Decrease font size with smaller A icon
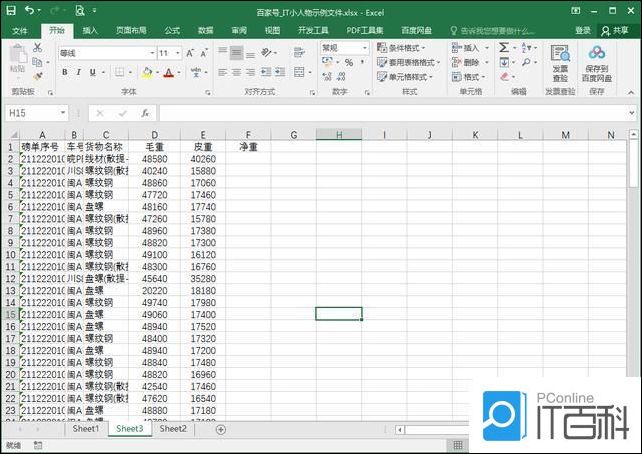 tap(204, 53)
